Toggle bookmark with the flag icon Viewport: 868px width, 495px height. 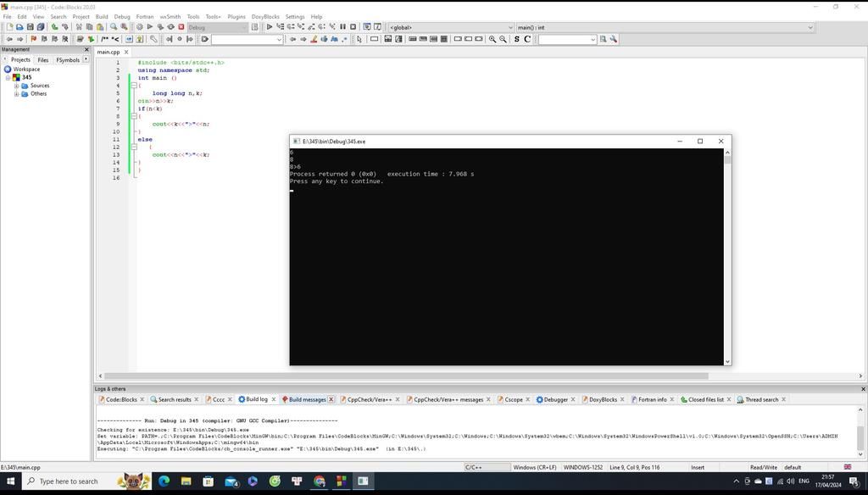coord(33,39)
